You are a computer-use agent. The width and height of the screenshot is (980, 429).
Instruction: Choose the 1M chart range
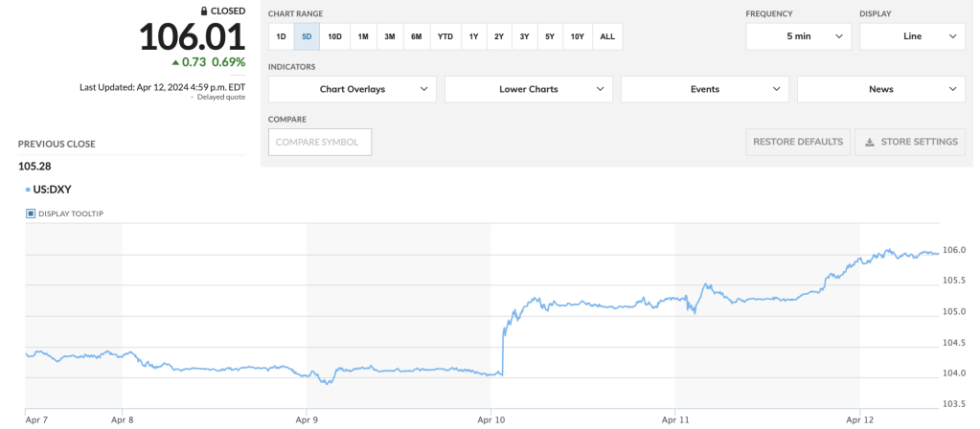point(363,36)
